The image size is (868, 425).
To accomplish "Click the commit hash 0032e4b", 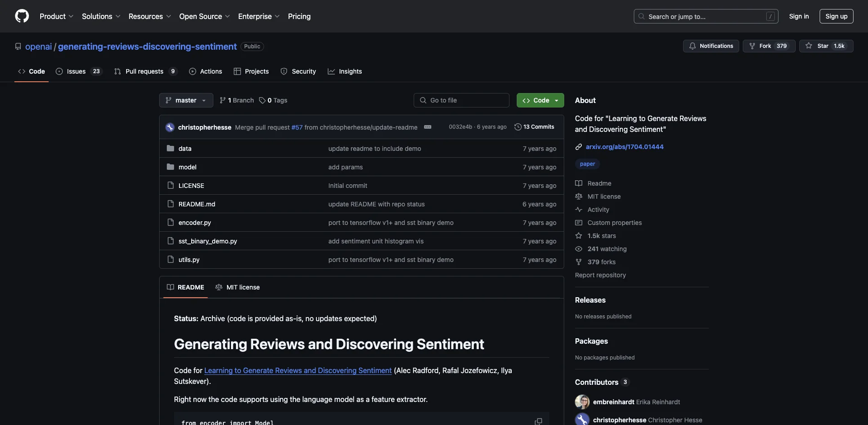I will (460, 127).
